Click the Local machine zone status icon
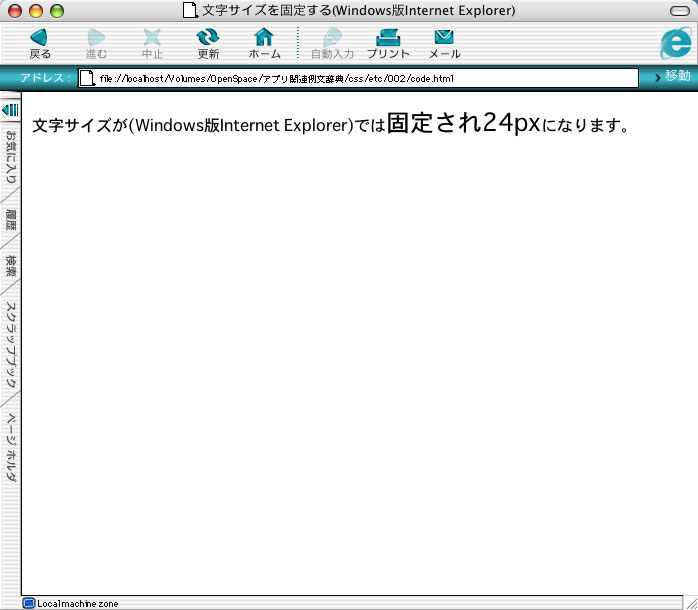698x610 pixels. (28, 603)
